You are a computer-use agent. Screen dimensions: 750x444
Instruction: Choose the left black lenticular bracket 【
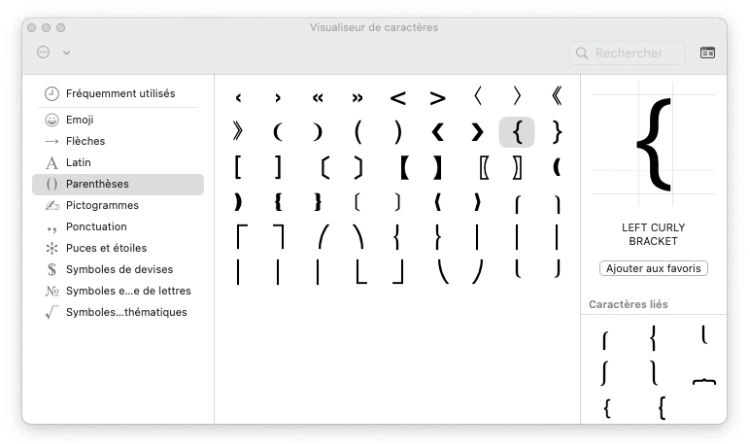(x=404, y=168)
